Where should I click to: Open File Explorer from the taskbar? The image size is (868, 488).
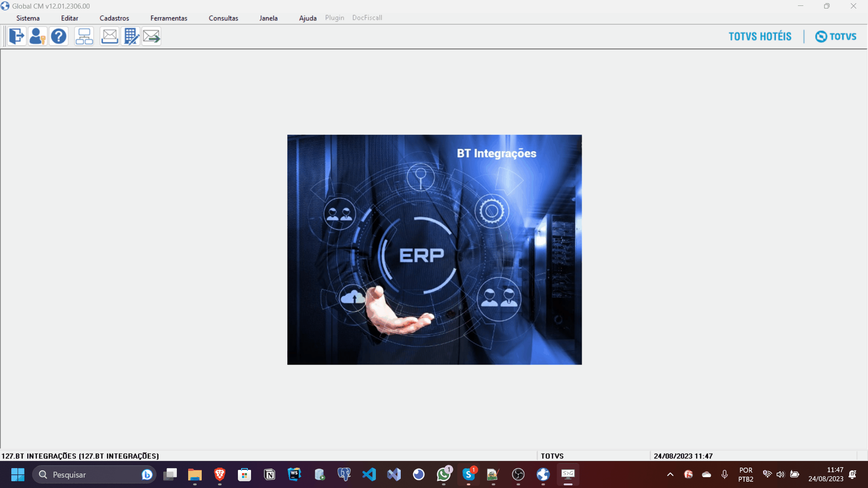tap(195, 474)
